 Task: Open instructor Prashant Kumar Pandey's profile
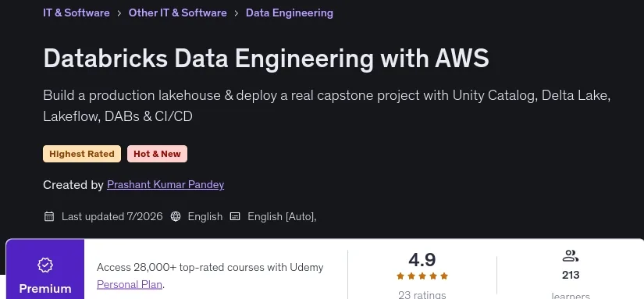click(x=165, y=185)
